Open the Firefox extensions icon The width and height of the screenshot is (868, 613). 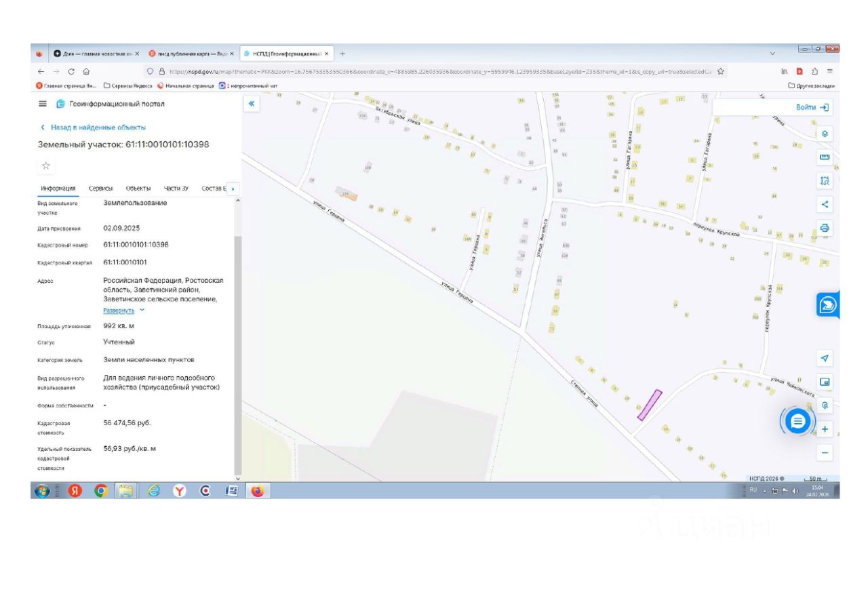[814, 71]
